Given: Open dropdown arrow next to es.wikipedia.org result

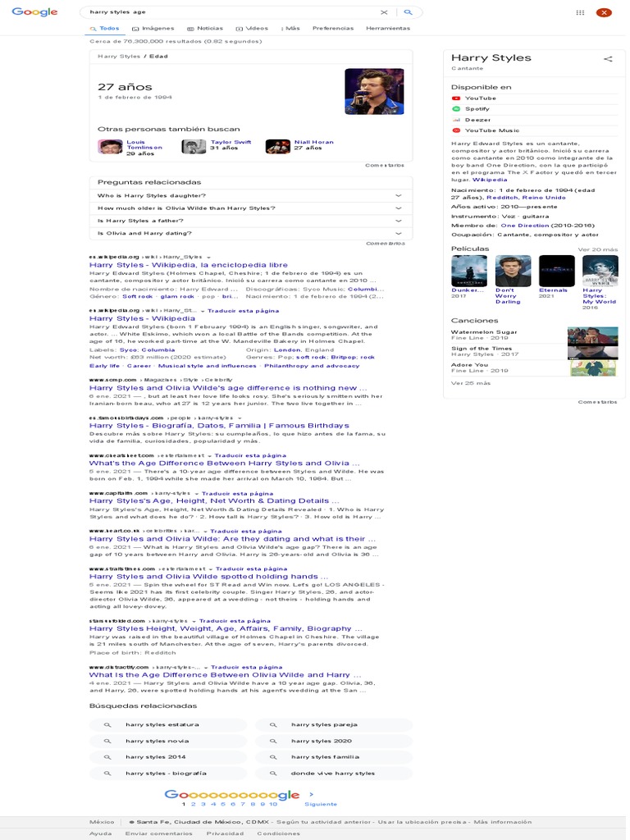Looking at the screenshot, I should point(208,257).
